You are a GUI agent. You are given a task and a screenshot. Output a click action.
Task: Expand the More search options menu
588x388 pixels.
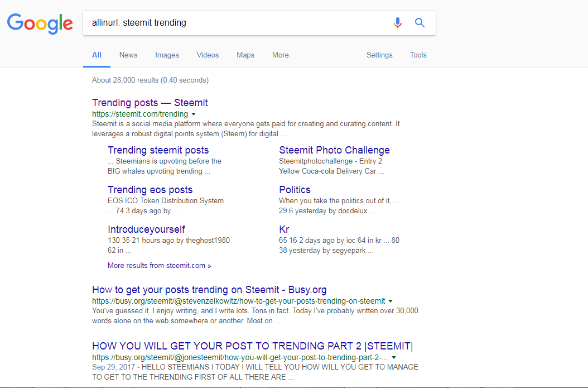pyautogui.click(x=280, y=55)
